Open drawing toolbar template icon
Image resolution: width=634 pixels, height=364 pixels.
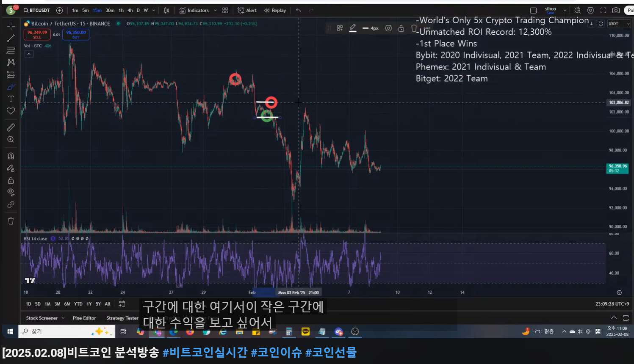tap(340, 28)
